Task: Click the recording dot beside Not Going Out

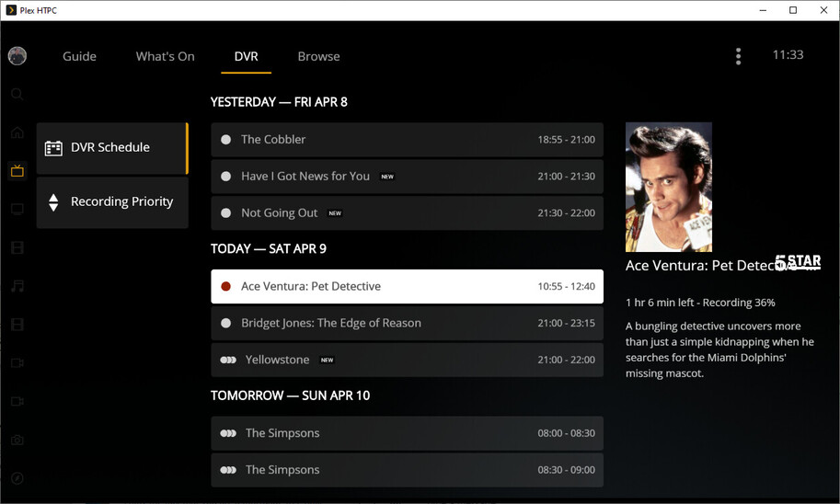Action: [x=226, y=212]
